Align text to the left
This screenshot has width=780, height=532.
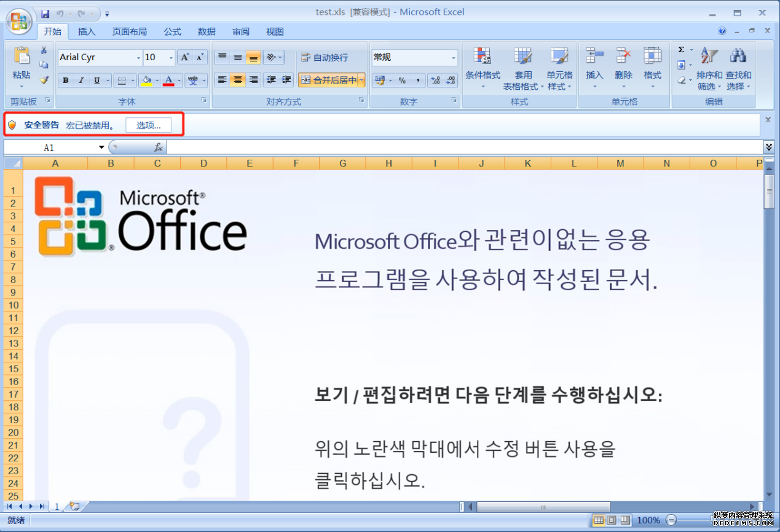(223, 80)
